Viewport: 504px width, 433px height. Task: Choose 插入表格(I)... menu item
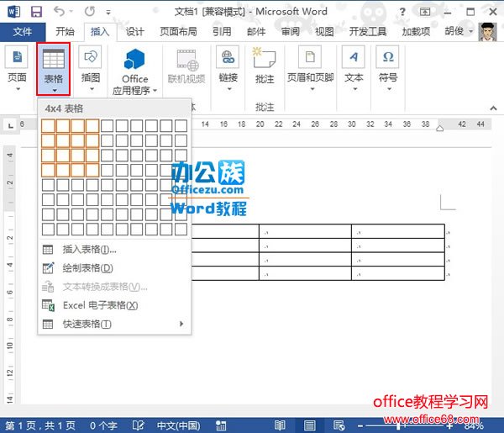point(114,250)
